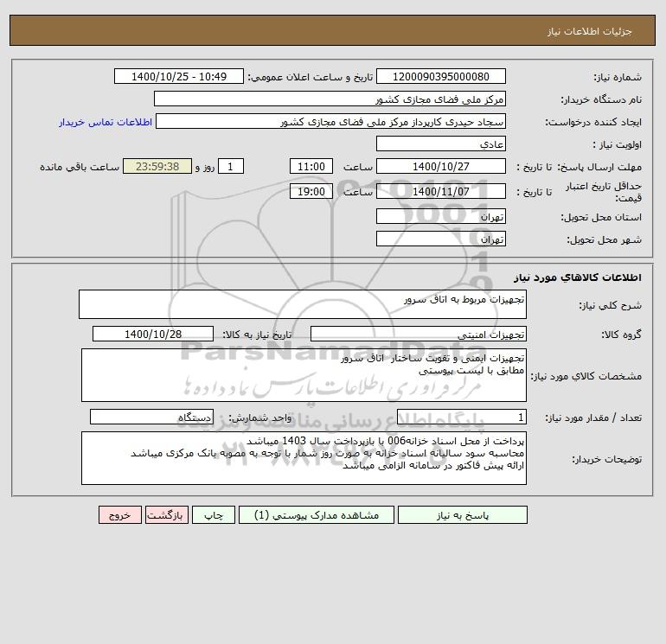666x644 pixels.
Task: Click نام دستگاه خریدار field
Action: click(x=330, y=99)
